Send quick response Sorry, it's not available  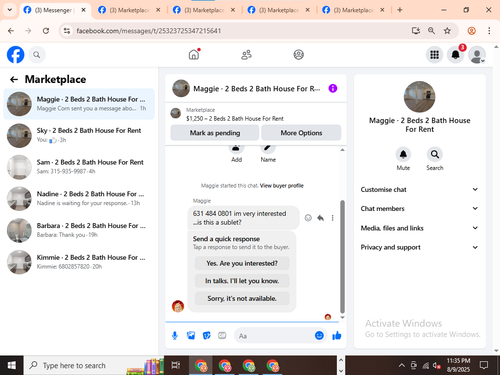tap(242, 298)
